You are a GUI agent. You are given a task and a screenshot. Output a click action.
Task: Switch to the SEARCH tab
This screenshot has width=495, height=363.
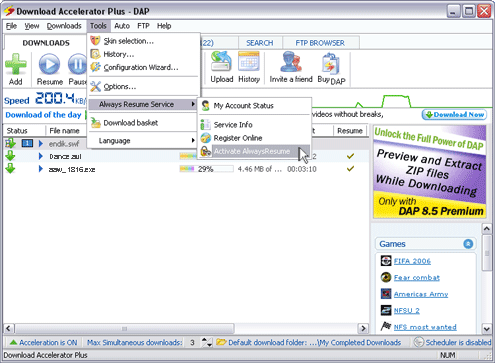[x=260, y=43]
